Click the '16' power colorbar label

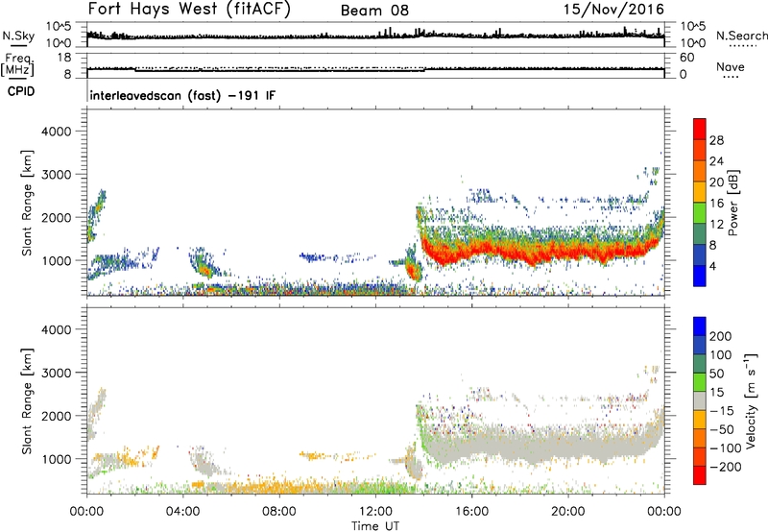[716, 204]
